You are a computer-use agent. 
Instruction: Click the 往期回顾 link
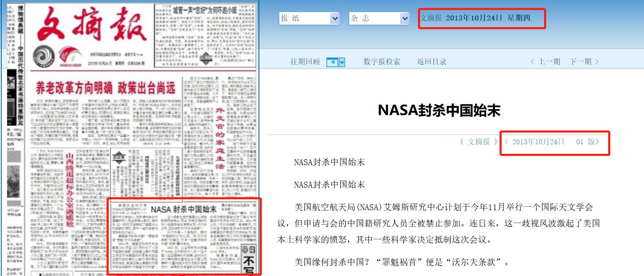[x=305, y=62]
